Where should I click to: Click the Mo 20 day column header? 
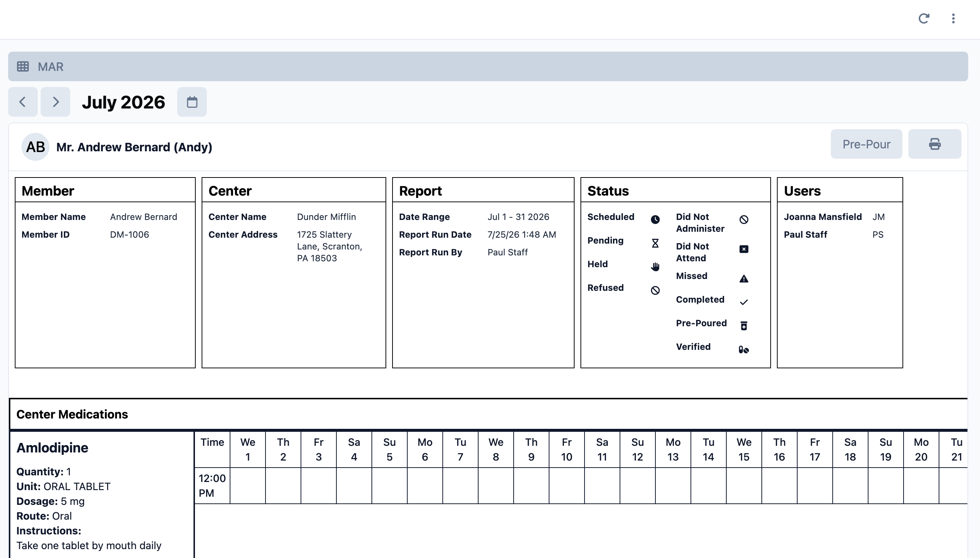921,449
